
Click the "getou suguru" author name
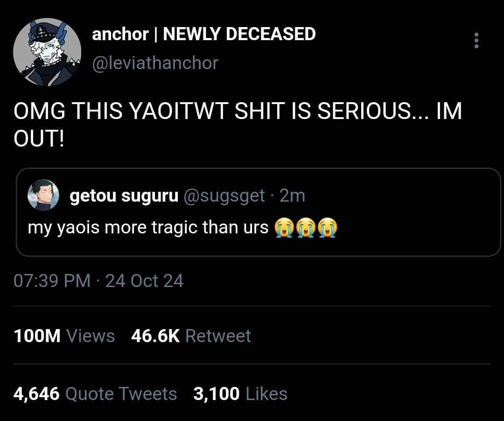[124, 196]
